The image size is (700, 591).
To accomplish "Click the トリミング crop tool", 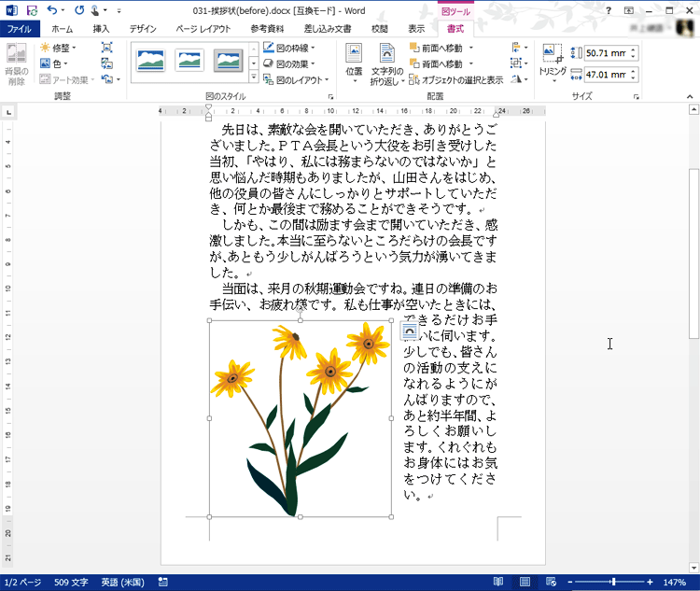I will tap(553, 63).
